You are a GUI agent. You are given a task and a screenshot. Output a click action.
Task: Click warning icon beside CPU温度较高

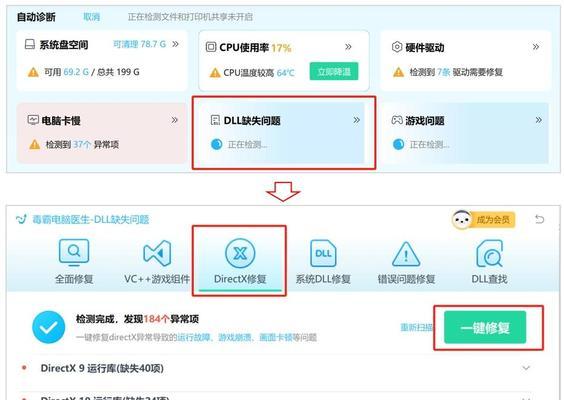click(x=215, y=73)
